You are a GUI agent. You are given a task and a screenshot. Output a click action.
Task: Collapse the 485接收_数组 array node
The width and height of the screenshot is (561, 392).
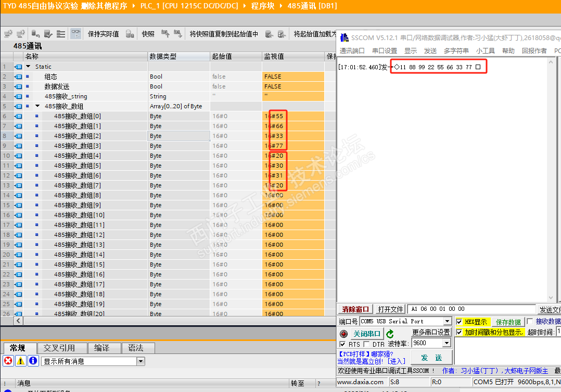pyautogui.click(x=37, y=106)
